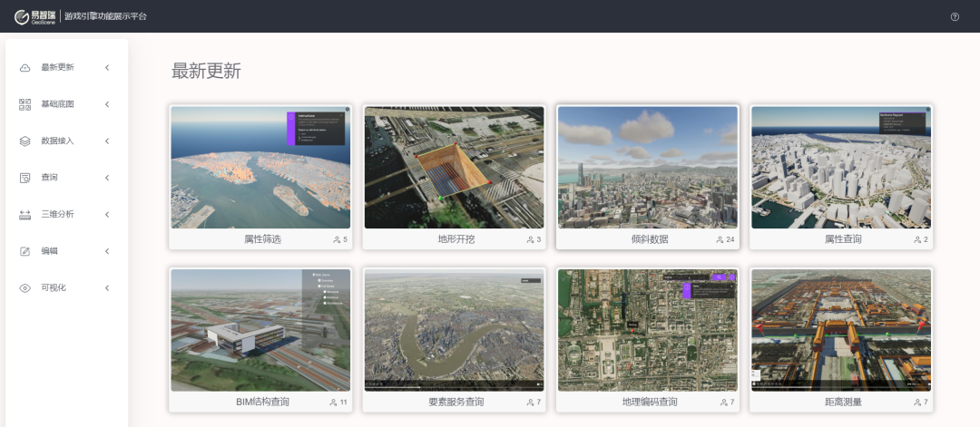This screenshot has width=980, height=427.
Task: Click the BIM结构查询 building model thumbnail
Action: point(260,330)
